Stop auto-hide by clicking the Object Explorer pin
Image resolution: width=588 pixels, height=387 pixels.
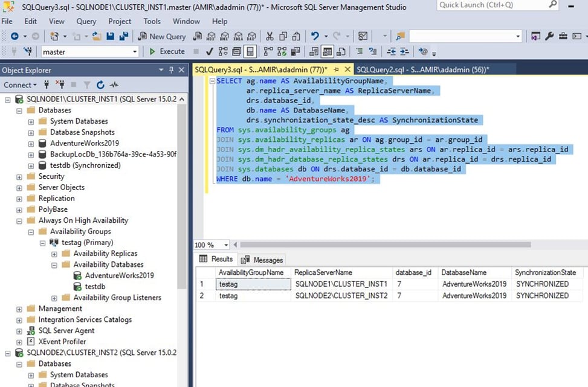171,69
